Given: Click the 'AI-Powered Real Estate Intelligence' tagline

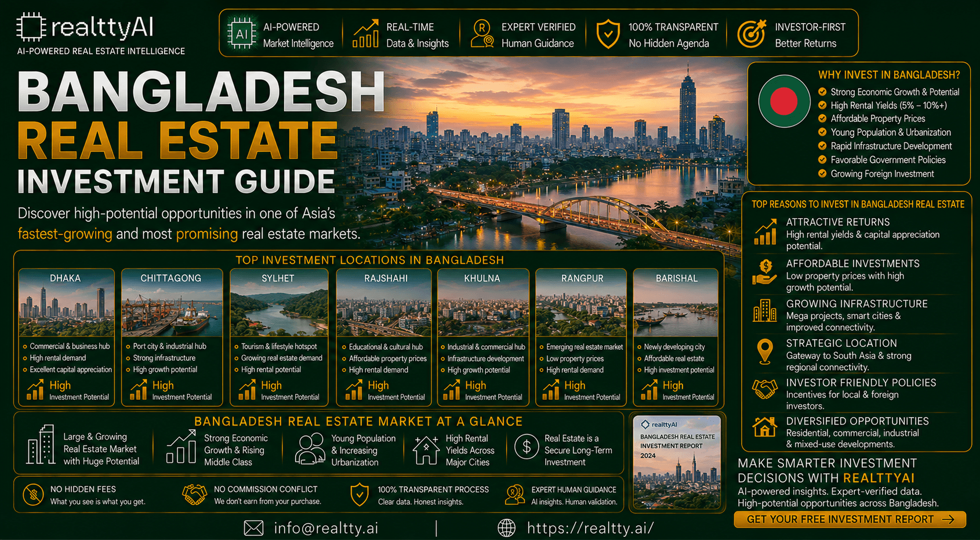Looking at the screenshot, I should point(101,51).
